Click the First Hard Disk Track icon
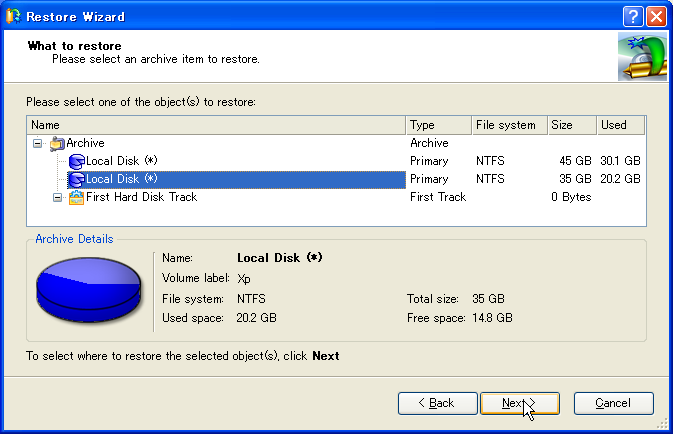This screenshot has height=434, width=673. coord(76,198)
